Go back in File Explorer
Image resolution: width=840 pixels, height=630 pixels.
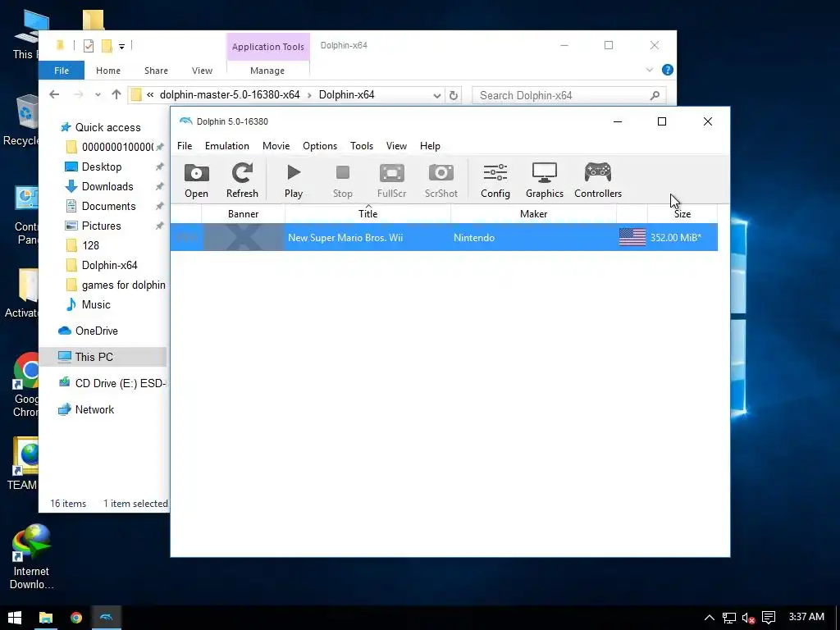click(x=54, y=95)
